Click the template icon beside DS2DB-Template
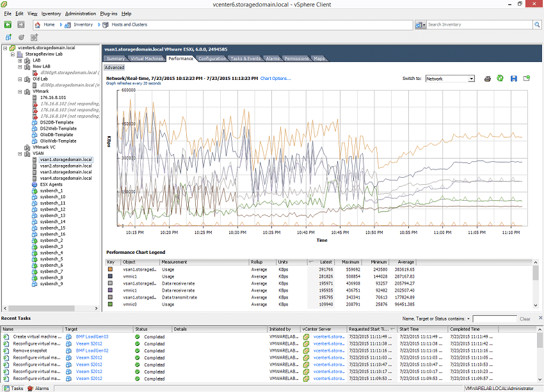 click(35, 122)
